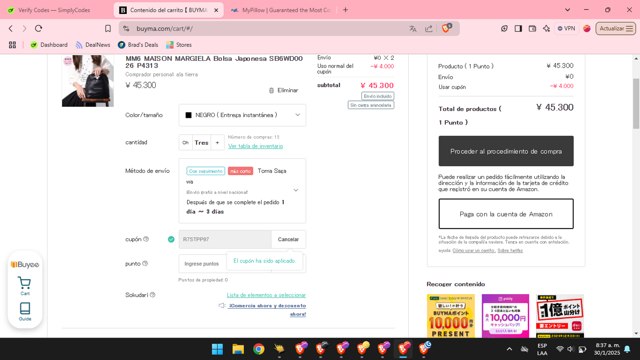
Task: Toggle the browser sidebar panel icon
Action: tap(518, 29)
